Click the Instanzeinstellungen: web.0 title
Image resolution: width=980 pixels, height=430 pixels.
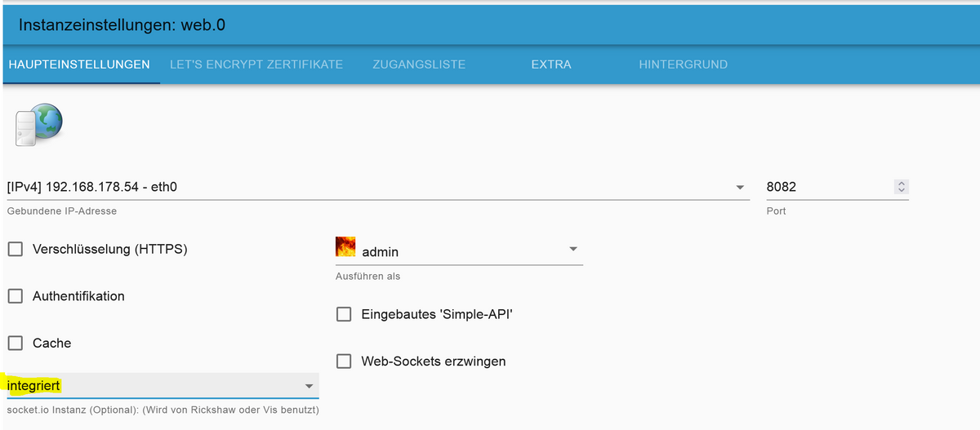click(122, 25)
